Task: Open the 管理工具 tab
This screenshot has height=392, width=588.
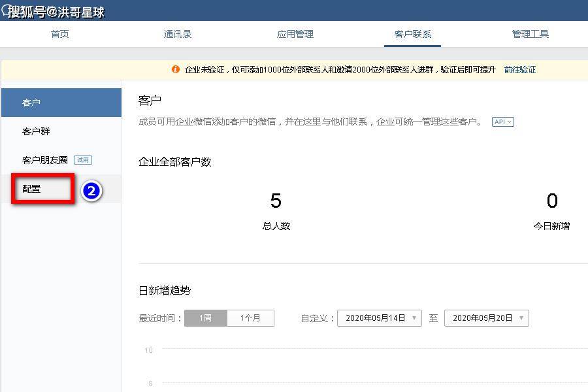Action: (531, 34)
